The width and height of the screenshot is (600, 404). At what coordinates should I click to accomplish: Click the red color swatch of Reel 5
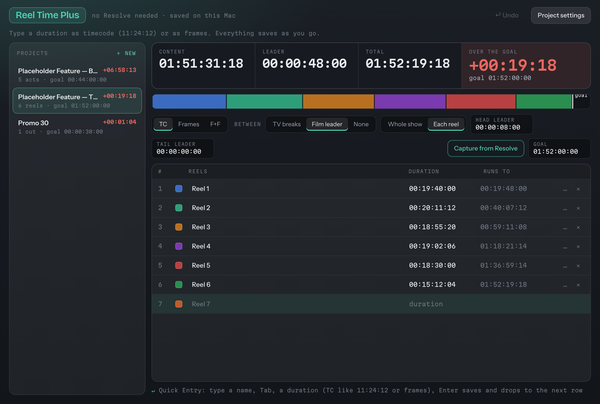click(x=179, y=265)
